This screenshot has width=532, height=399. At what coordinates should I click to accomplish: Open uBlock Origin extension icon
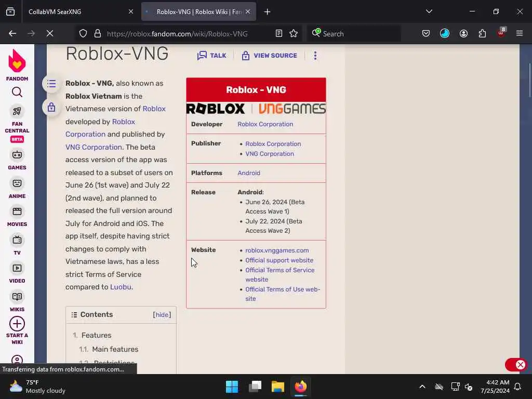tap(501, 33)
